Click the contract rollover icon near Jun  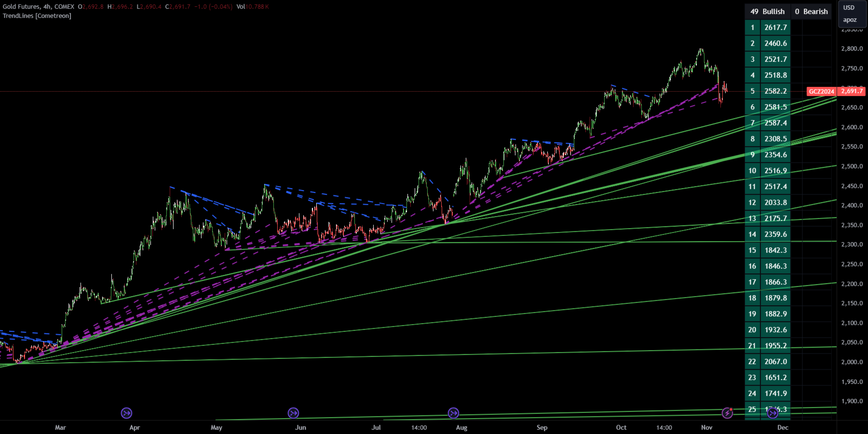point(293,413)
